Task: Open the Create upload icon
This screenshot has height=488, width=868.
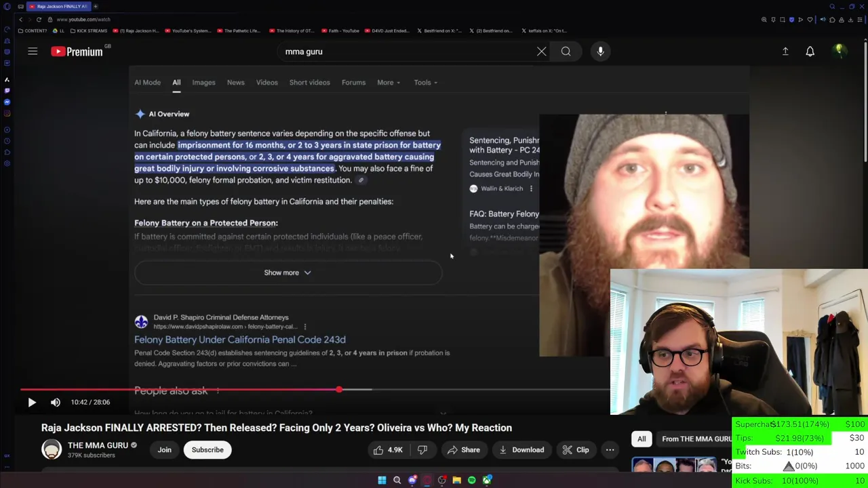Action: [x=785, y=52]
